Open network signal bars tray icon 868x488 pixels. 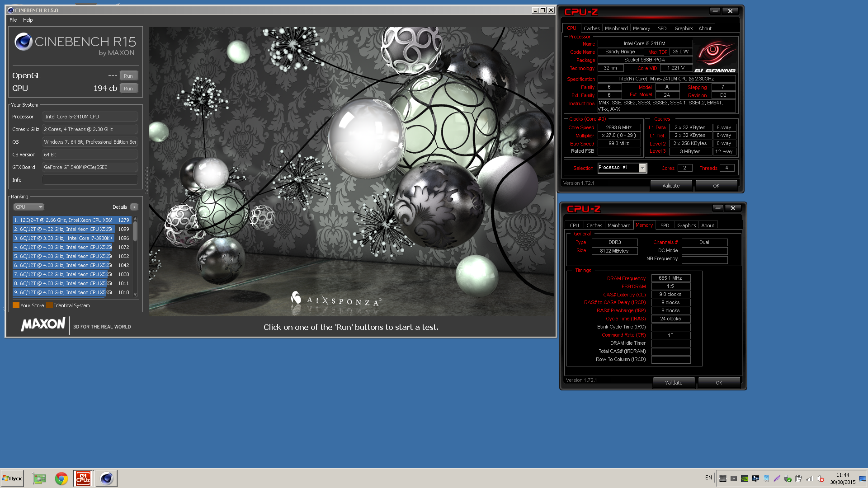pyautogui.click(x=810, y=479)
